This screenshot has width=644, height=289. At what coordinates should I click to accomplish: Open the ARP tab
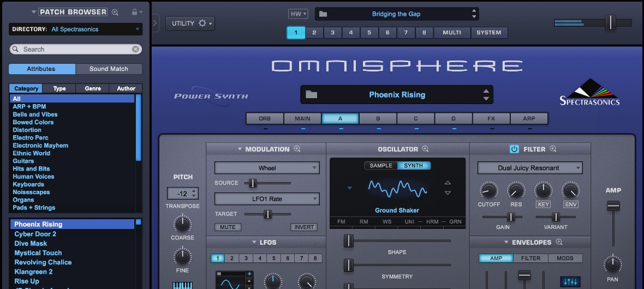tap(529, 119)
